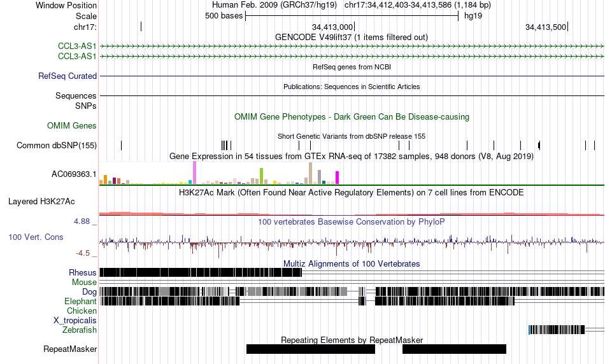This screenshot has width=605, height=364.
Task: Click the Scale track label
Action: [x=86, y=16]
